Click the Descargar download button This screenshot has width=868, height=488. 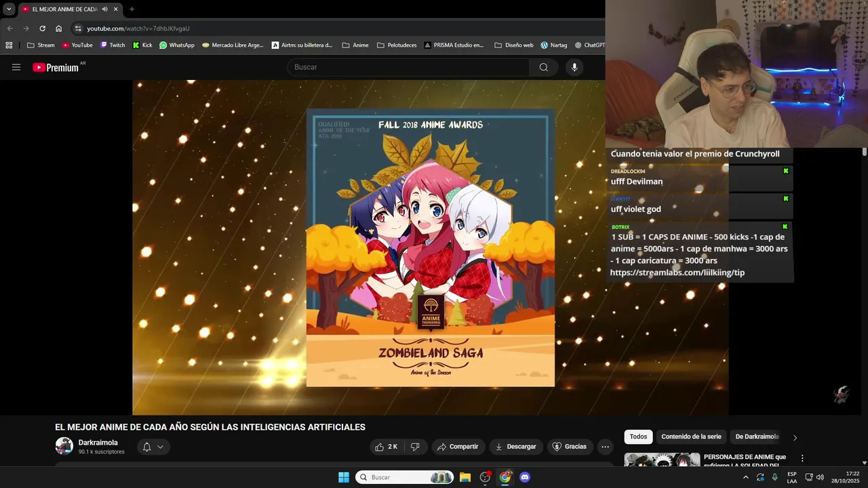click(x=516, y=447)
